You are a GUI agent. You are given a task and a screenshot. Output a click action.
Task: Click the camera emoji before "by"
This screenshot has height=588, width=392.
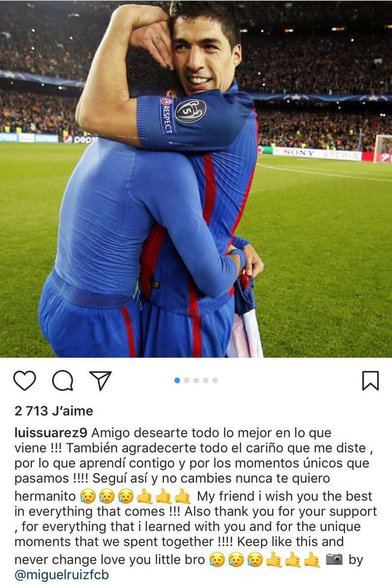pyautogui.click(x=334, y=559)
